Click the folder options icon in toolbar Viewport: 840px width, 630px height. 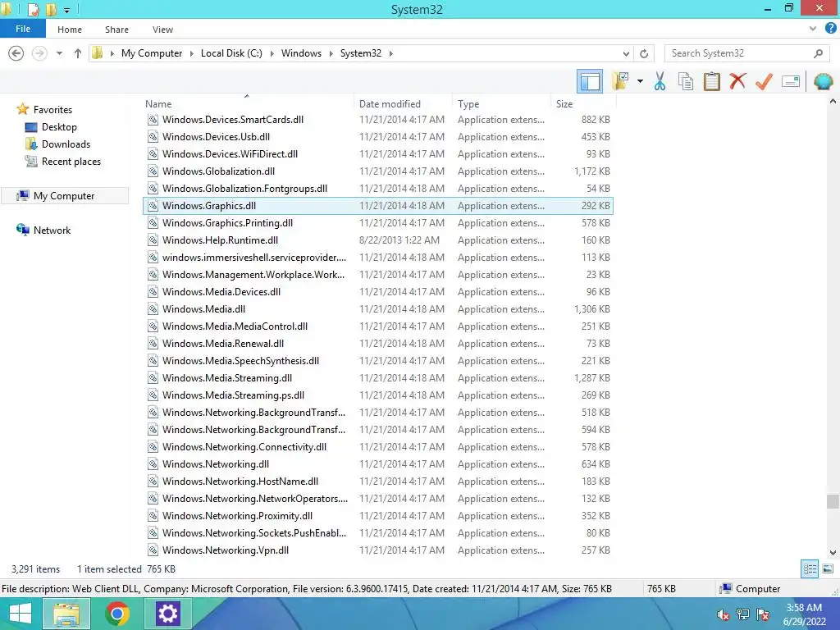click(620, 81)
